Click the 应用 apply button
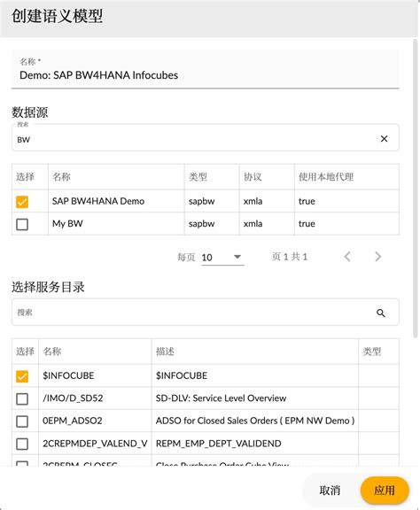 tap(385, 491)
